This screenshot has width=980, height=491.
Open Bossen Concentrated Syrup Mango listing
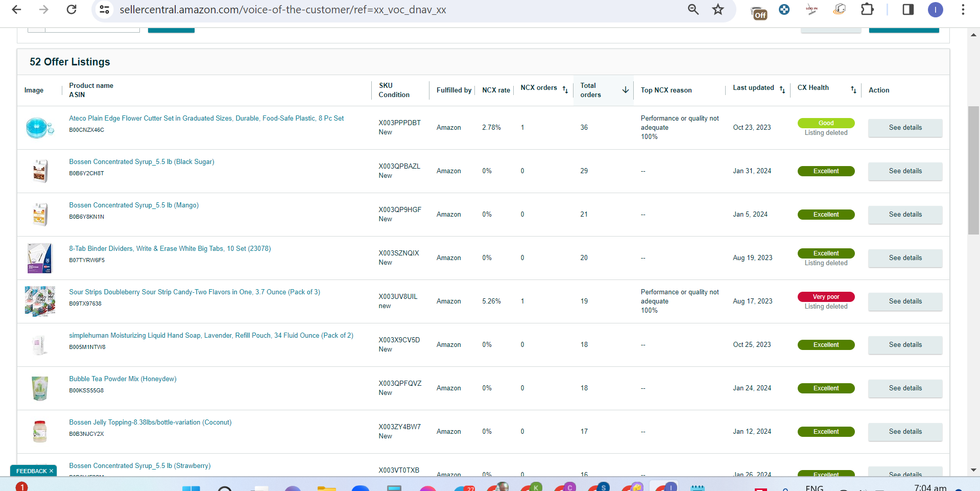(x=134, y=205)
